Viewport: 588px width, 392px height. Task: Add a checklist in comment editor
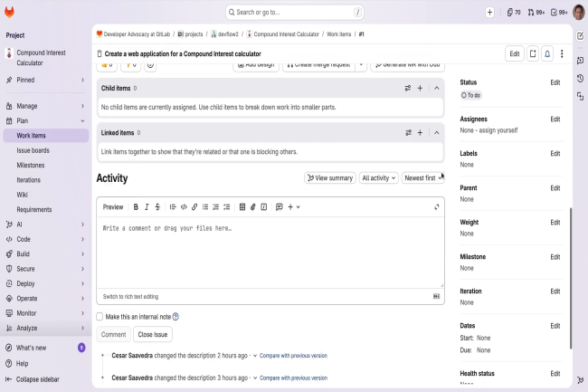pos(227,207)
